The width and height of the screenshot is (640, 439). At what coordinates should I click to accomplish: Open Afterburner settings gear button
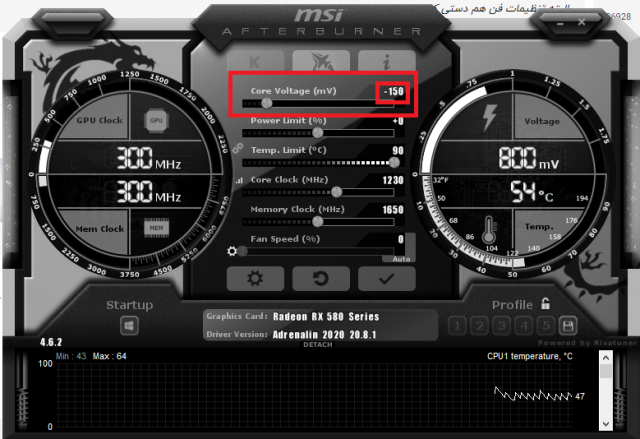[255, 278]
